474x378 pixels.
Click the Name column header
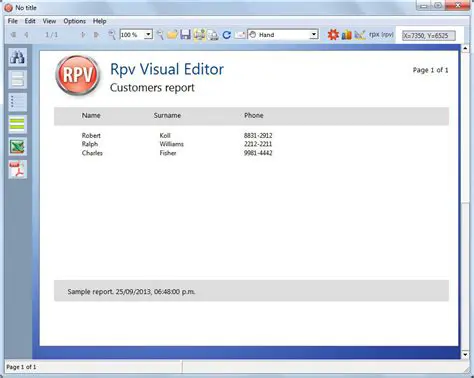(91, 115)
